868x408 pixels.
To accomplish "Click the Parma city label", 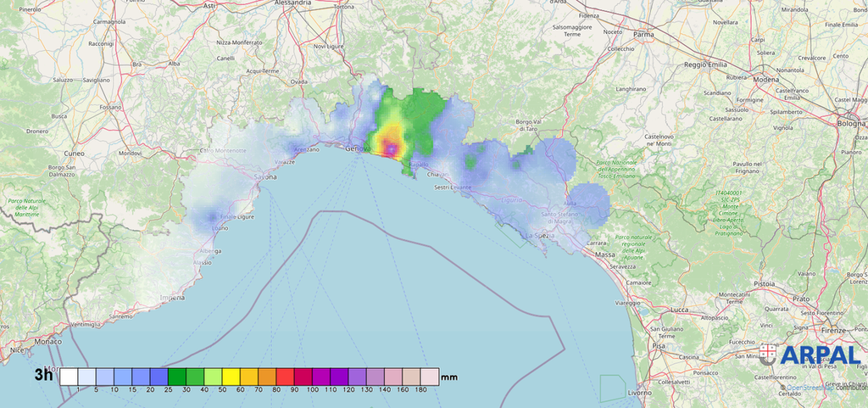I will [644, 36].
